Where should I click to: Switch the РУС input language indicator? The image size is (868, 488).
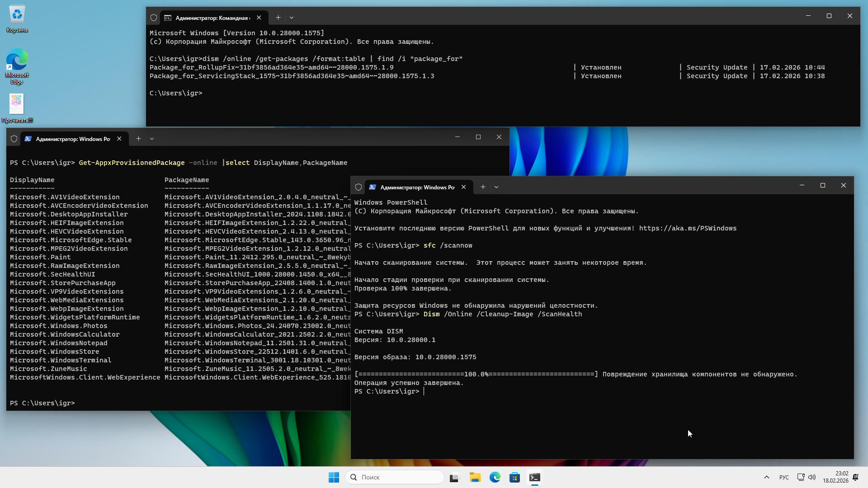pos(784,477)
